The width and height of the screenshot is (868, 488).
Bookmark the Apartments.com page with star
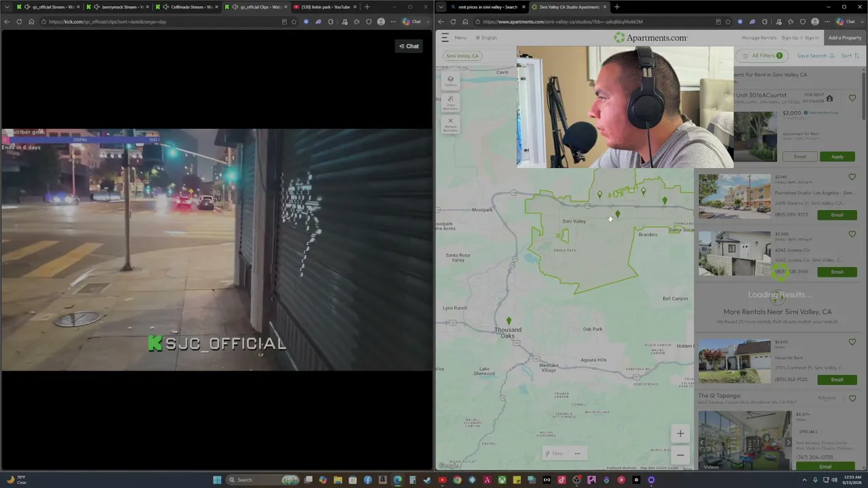pyautogui.click(x=727, y=22)
